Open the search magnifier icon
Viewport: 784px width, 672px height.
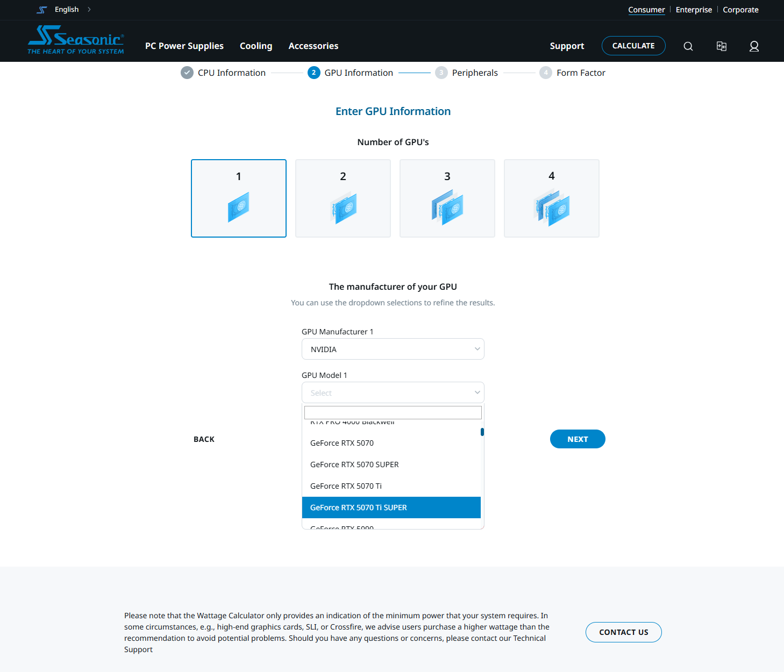(688, 46)
